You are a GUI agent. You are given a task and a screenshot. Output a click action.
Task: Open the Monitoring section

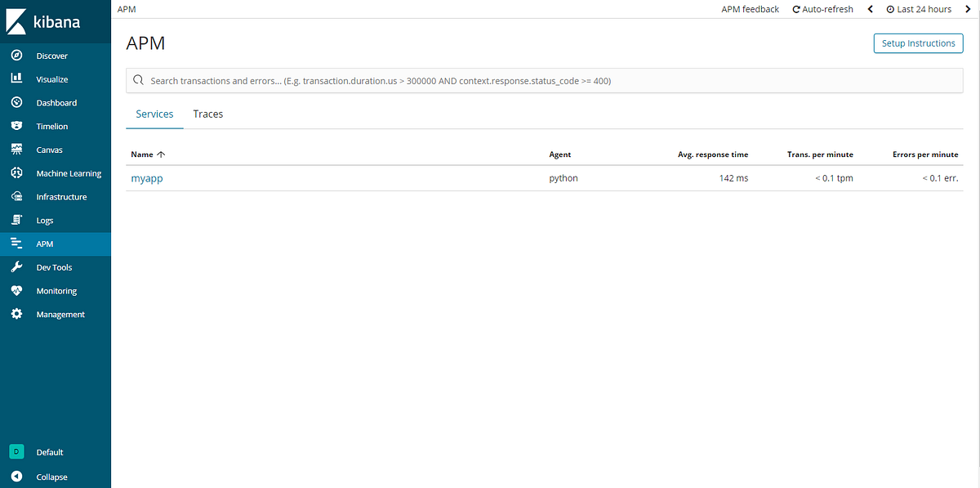(x=56, y=290)
